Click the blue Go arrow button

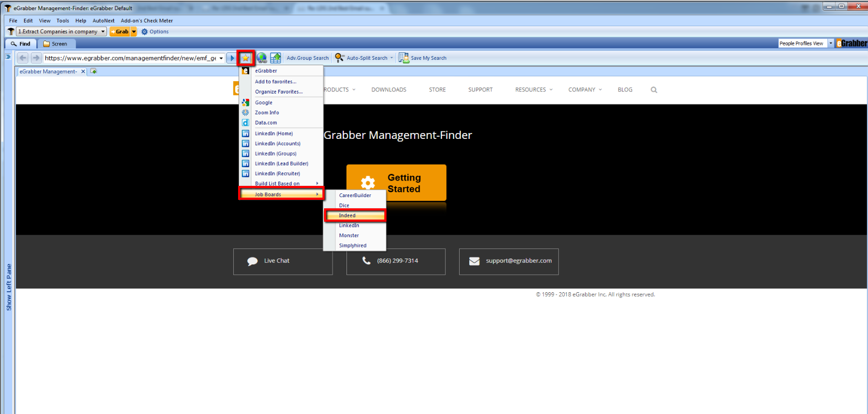[232, 58]
